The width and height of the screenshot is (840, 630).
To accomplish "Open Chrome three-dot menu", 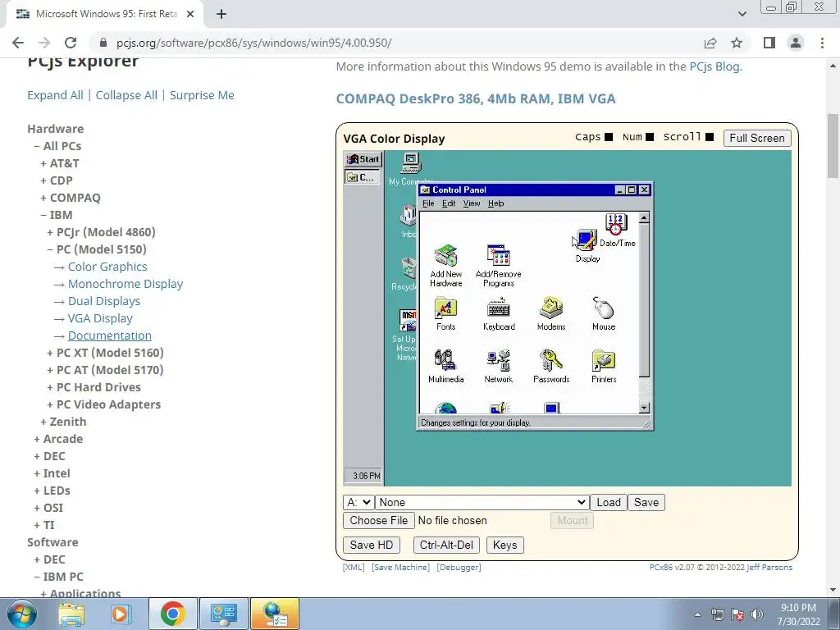I will pos(822,43).
